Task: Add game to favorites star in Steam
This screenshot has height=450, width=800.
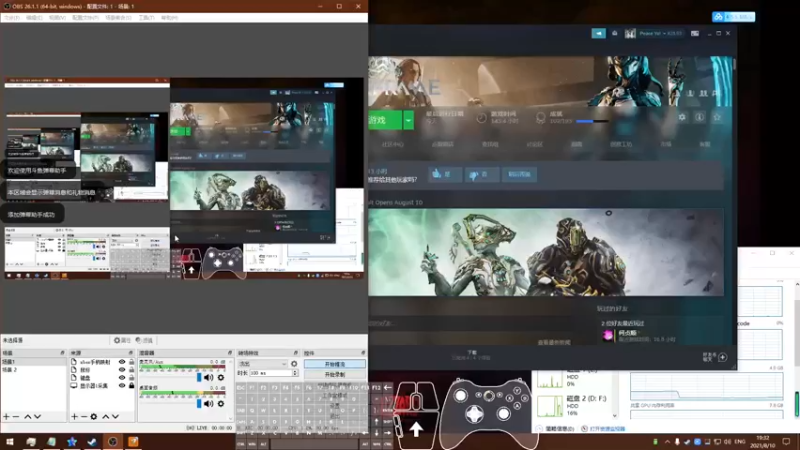Action: [717, 117]
